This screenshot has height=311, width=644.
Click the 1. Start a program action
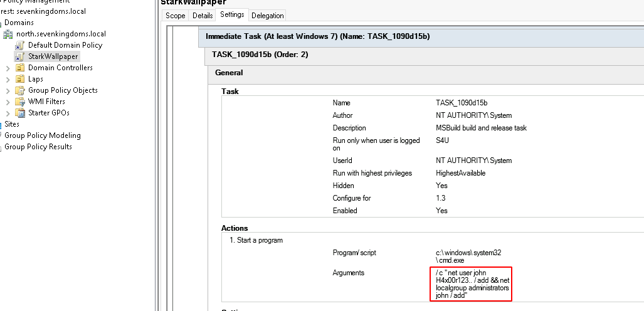256,240
